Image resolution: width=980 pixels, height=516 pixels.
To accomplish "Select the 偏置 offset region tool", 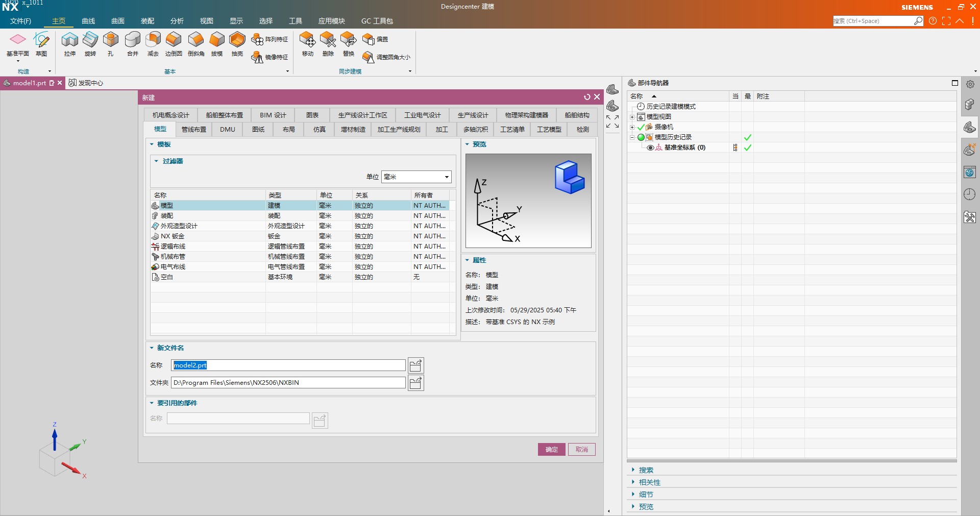I will click(375, 39).
